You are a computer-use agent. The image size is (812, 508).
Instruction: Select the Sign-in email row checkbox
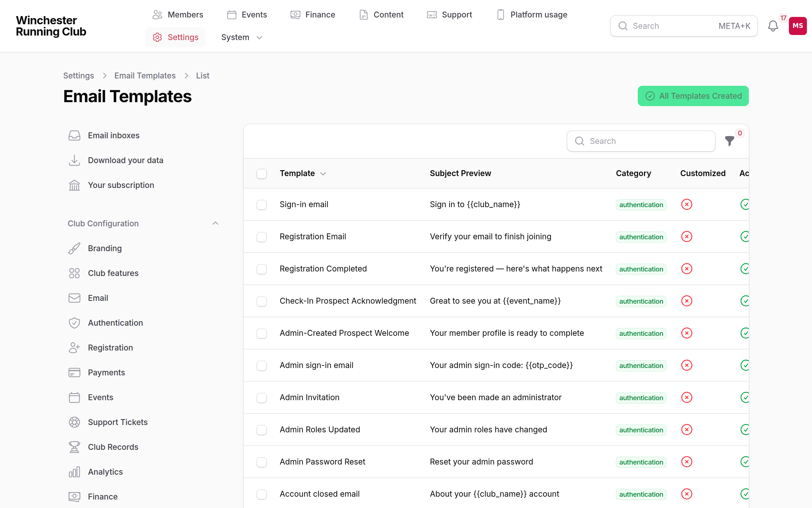(x=261, y=205)
